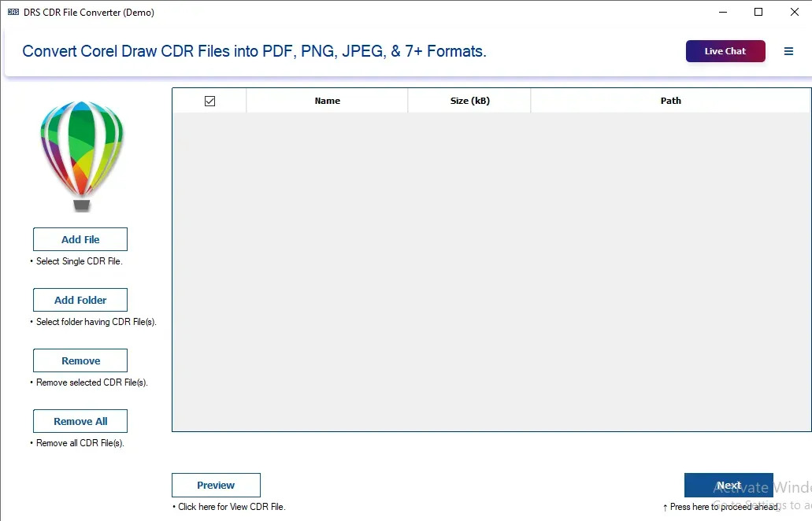
Task: Toggle the select-all checkbox in table header
Action: [209, 101]
